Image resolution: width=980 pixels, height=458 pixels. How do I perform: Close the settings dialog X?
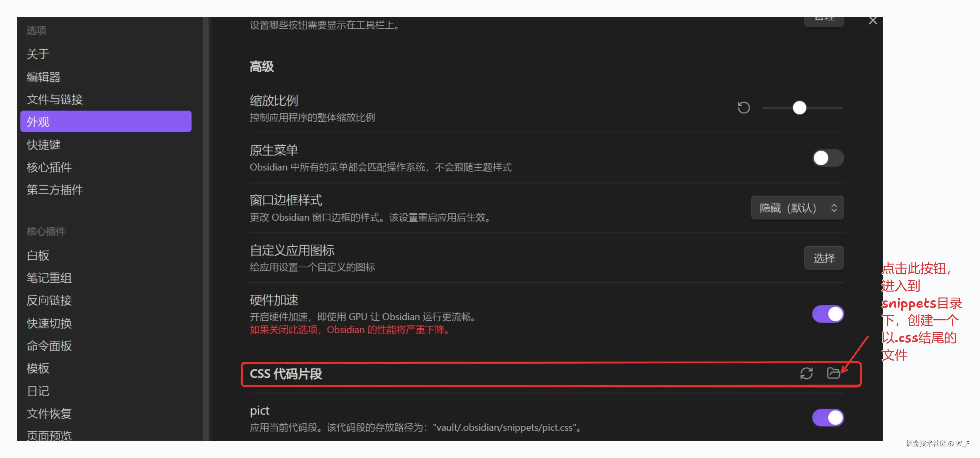click(873, 21)
